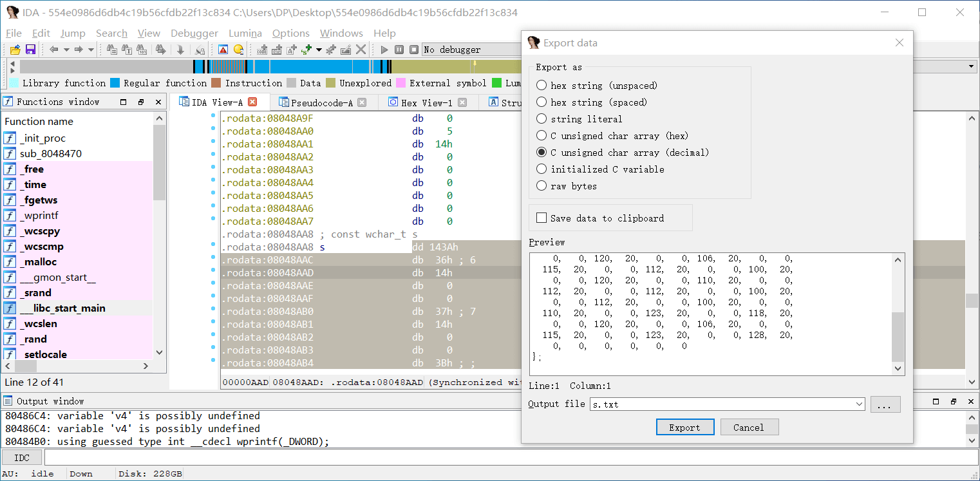Open the Output file dropdown arrow
This screenshot has width=980, height=481.
coord(858,404)
